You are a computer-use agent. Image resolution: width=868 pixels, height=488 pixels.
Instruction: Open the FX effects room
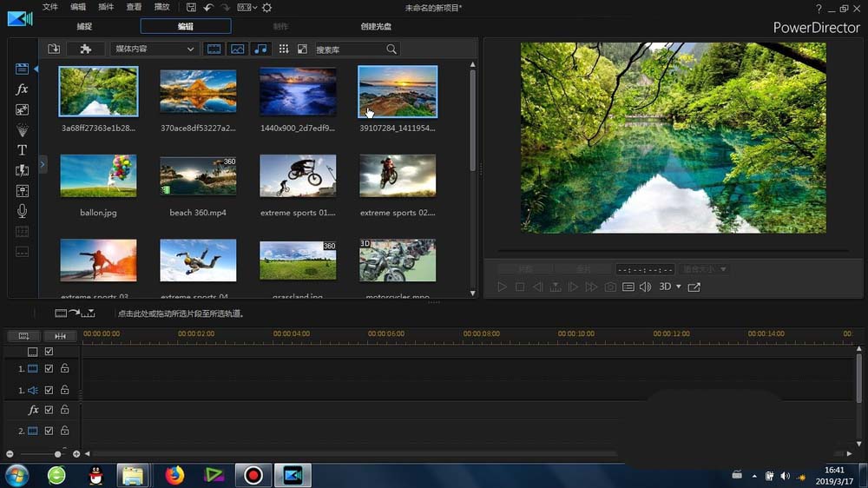coord(23,89)
